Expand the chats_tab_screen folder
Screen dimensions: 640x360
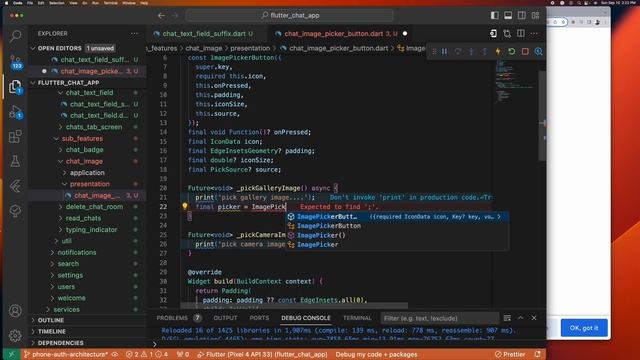click(94, 127)
